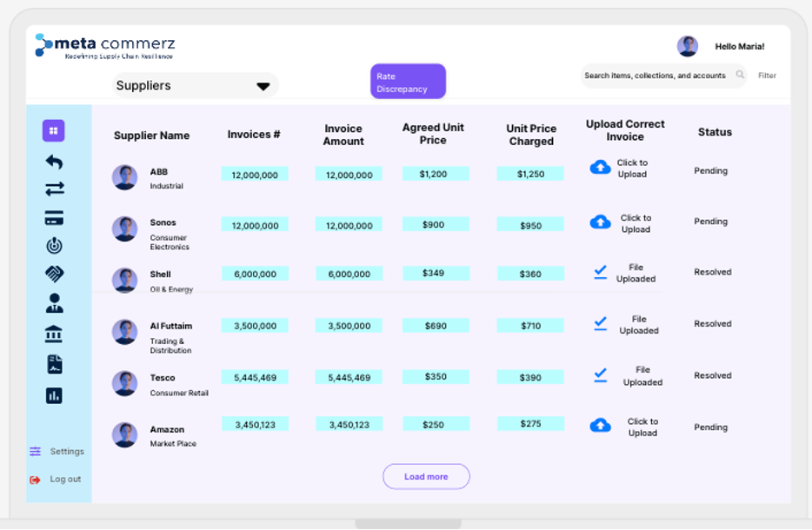Click Tesco's 5,445,469 invoice amount cell

(x=349, y=377)
